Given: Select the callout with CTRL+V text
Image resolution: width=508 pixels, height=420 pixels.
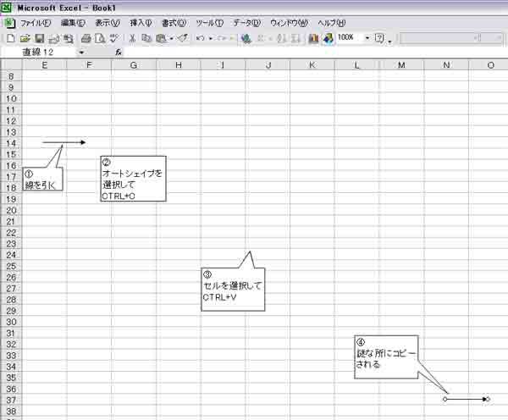Looking at the screenshot, I should [x=232, y=290].
